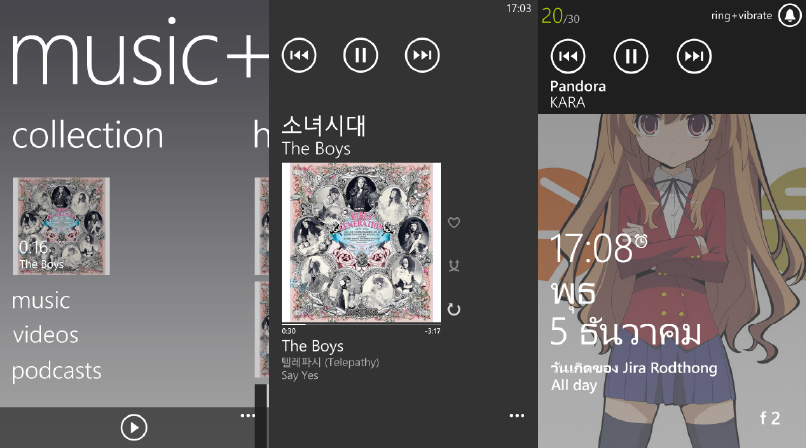Open The Boys album thumbnail in collection

point(61,226)
